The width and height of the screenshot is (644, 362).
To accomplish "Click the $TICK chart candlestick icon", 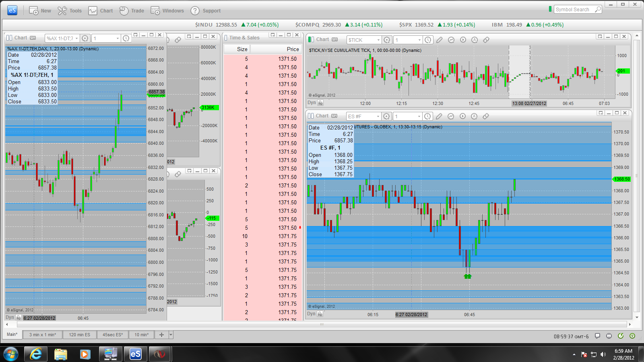I will [311, 39].
